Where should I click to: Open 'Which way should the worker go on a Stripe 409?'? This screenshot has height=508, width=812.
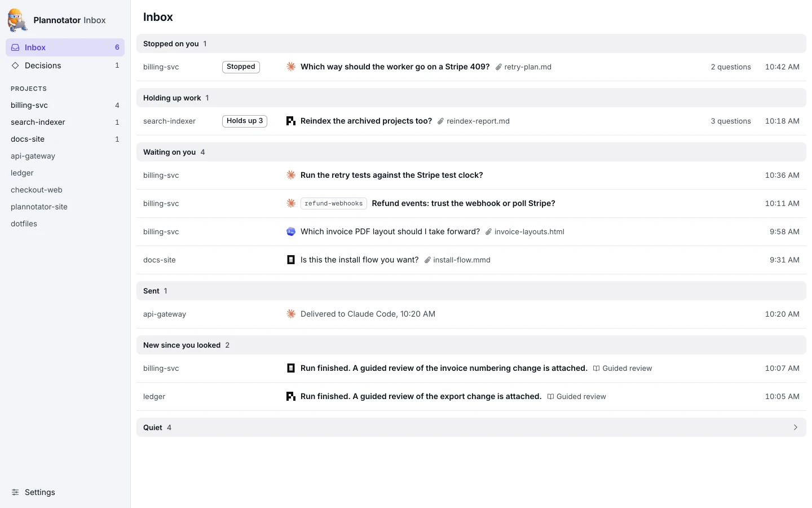coord(395,67)
